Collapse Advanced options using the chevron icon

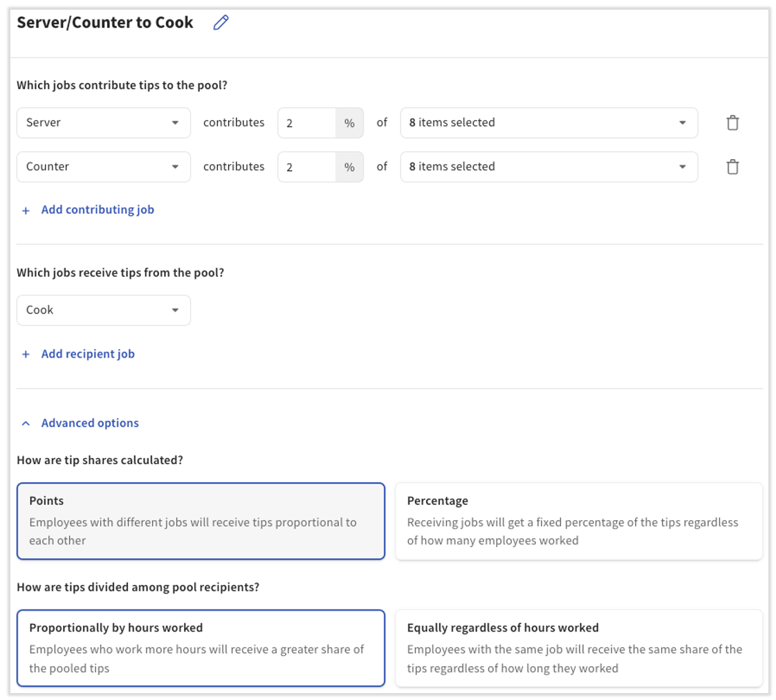[26, 423]
